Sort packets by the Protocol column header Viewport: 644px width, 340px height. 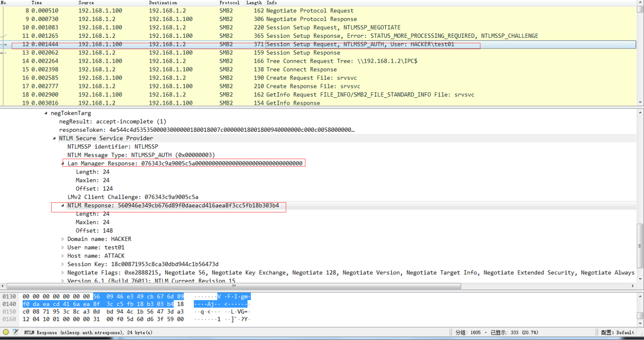coord(229,3)
